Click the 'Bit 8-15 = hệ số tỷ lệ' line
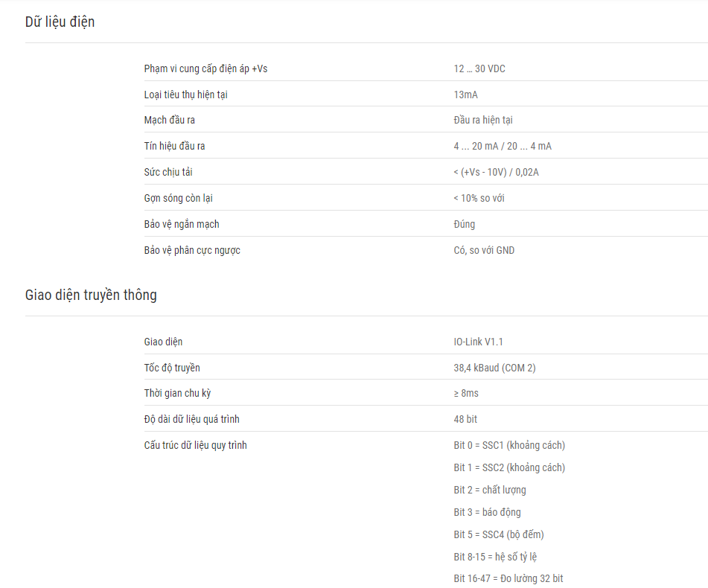708x588 pixels. pyautogui.click(x=495, y=557)
